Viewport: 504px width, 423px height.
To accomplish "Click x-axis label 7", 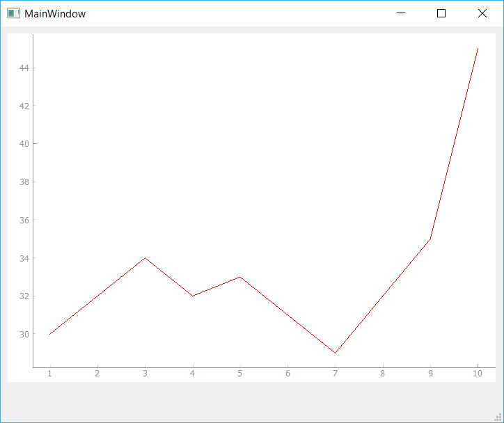I will [x=336, y=374].
